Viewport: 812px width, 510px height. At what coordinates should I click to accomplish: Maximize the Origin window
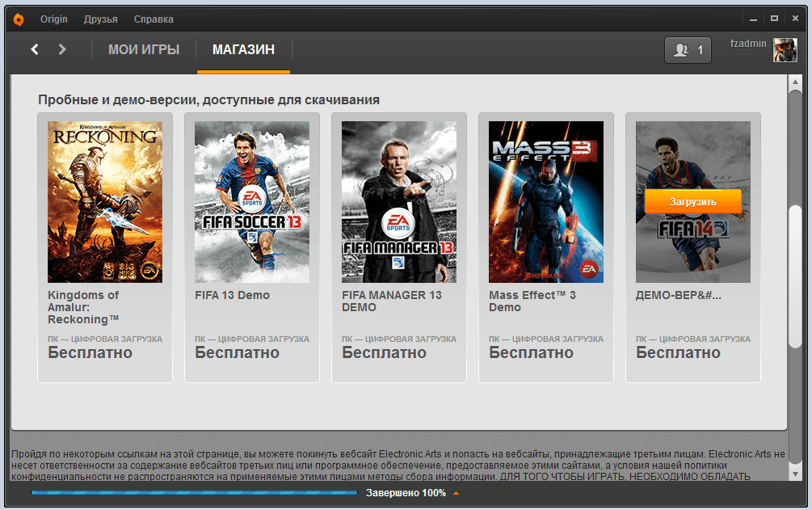tap(774, 18)
